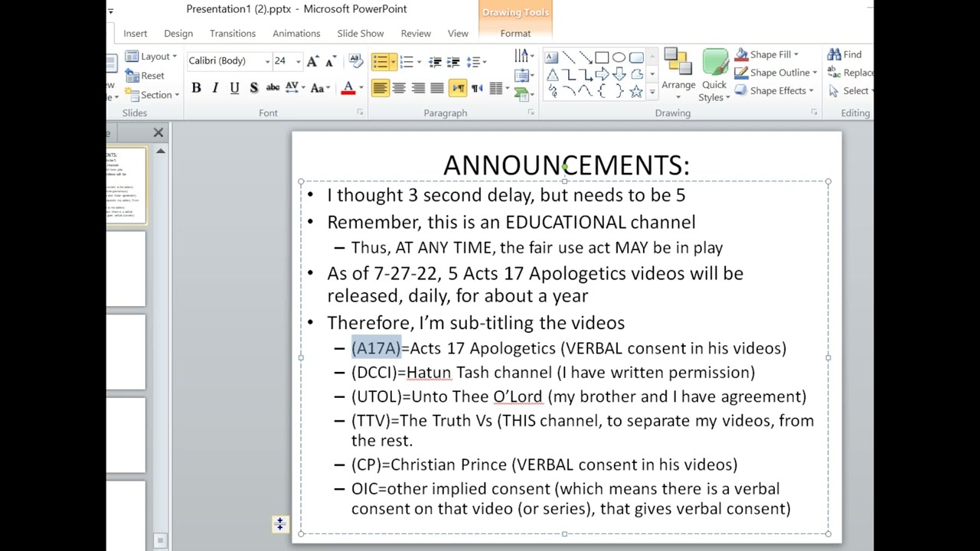Toggle center text alignment
Image resolution: width=980 pixels, height=551 pixels.
click(x=399, y=88)
